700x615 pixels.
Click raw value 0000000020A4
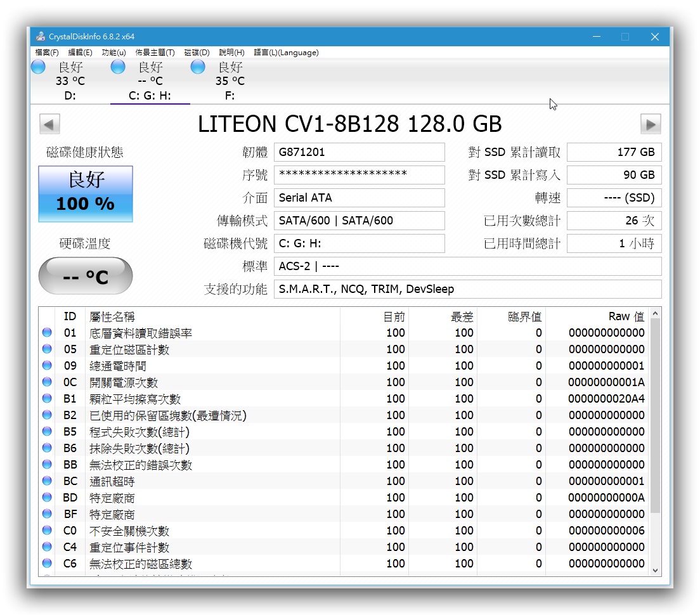pos(606,399)
